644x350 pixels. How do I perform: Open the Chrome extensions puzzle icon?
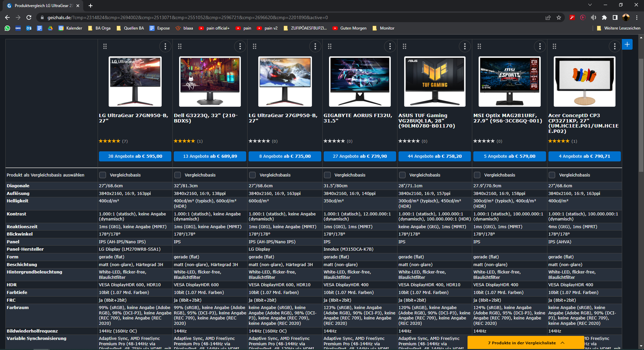(x=604, y=17)
